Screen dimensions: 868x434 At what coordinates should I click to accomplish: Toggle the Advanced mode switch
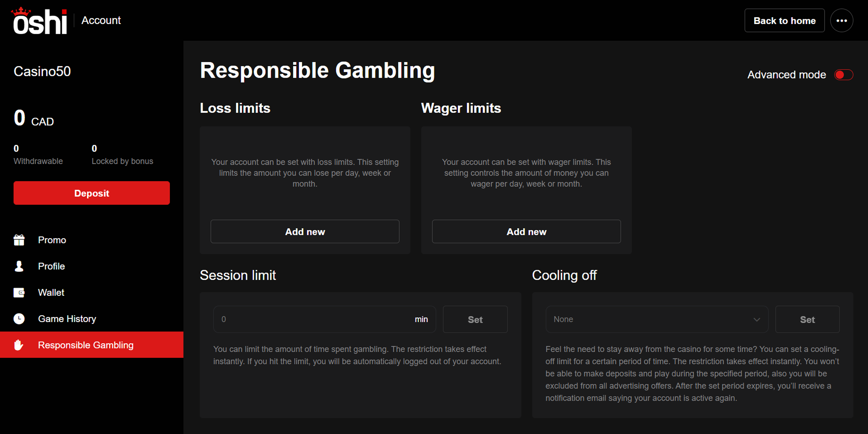844,75
